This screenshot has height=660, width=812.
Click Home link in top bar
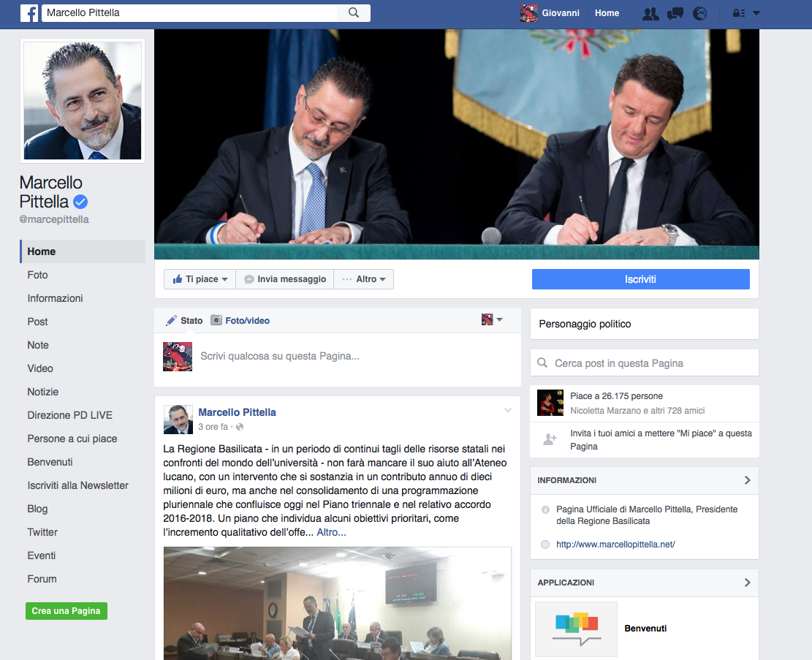(x=607, y=13)
